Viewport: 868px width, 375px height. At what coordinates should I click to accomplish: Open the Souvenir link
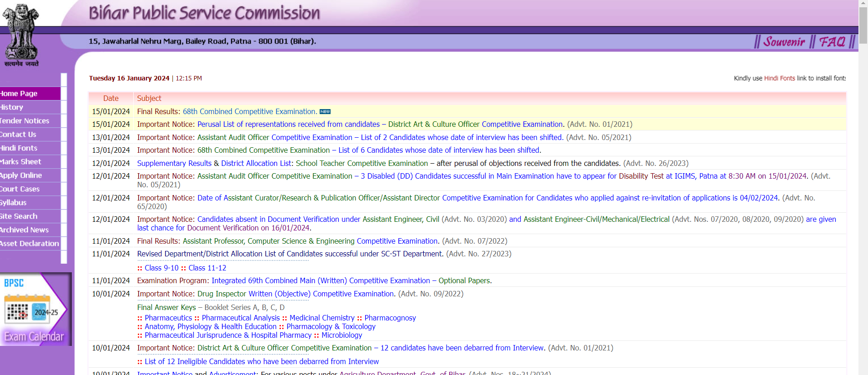783,42
